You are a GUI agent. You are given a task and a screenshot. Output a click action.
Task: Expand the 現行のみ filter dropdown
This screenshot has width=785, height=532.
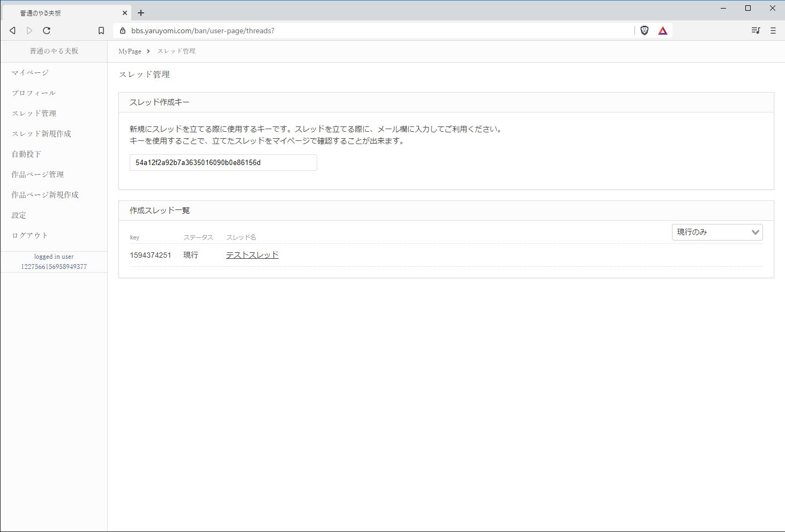click(717, 232)
